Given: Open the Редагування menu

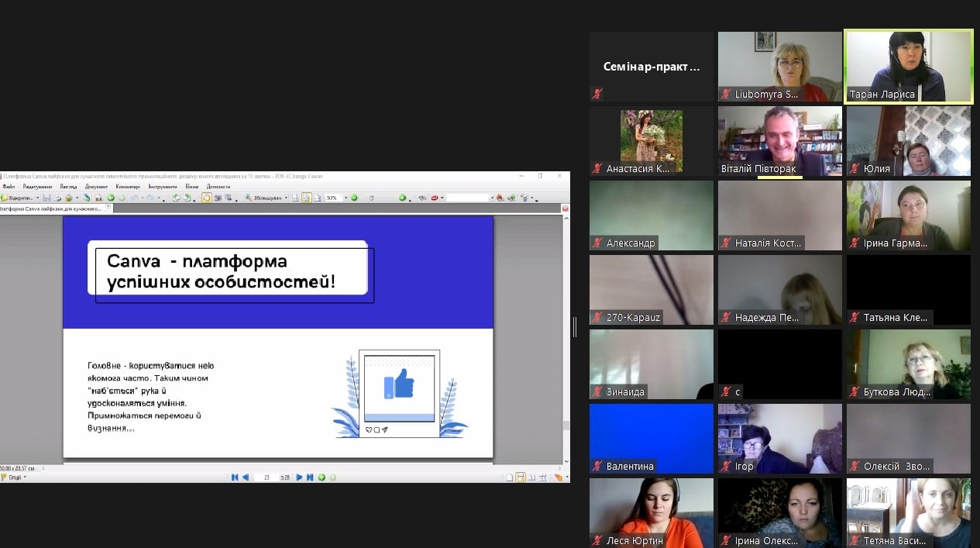Looking at the screenshot, I should (37, 187).
